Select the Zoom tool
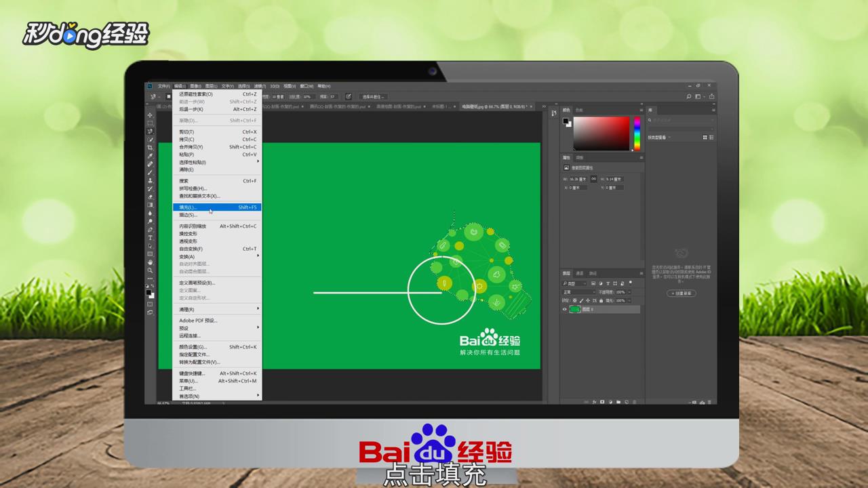 tap(151, 270)
